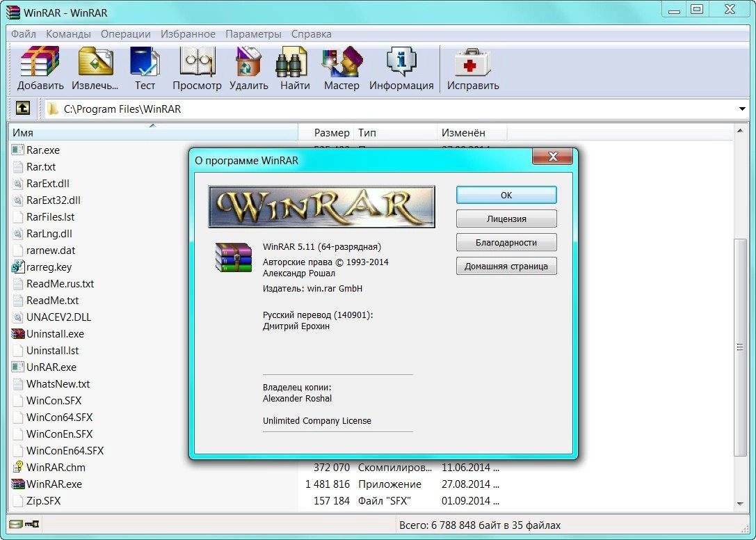Run the Тест (Test) archive tool
Viewport: 756px width, 540px height.
point(145,68)
